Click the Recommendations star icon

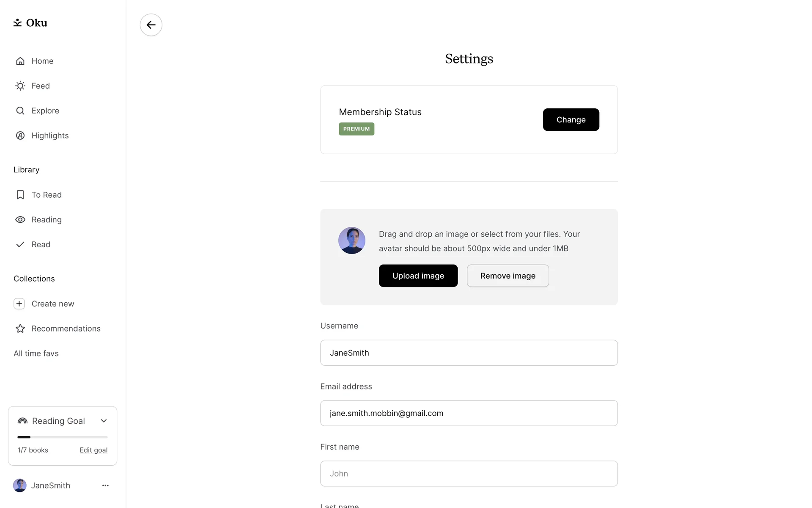point(20,329)
